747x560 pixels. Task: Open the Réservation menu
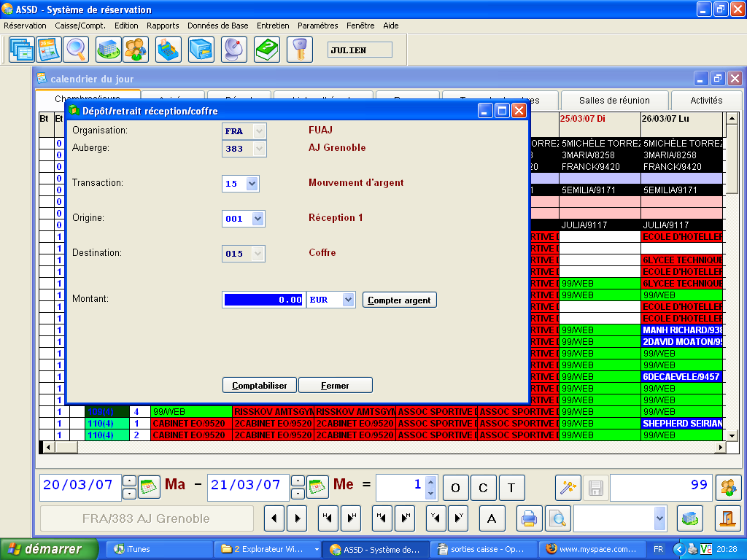[26, 26]
